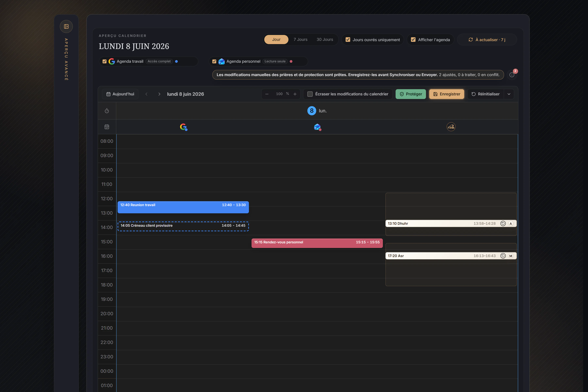588x392 pixels.
Task: Click the M badge on the Asr row
Action: (511, 256)
